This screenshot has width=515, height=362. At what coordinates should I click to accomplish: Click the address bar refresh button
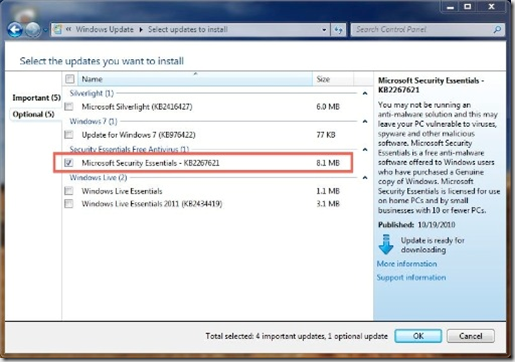tap(338, 30)
